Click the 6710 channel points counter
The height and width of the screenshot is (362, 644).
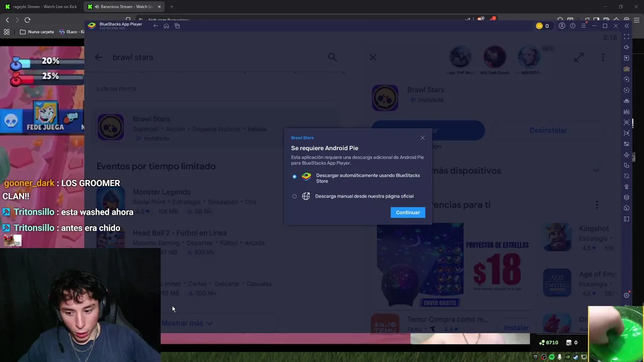click(548, 342)
